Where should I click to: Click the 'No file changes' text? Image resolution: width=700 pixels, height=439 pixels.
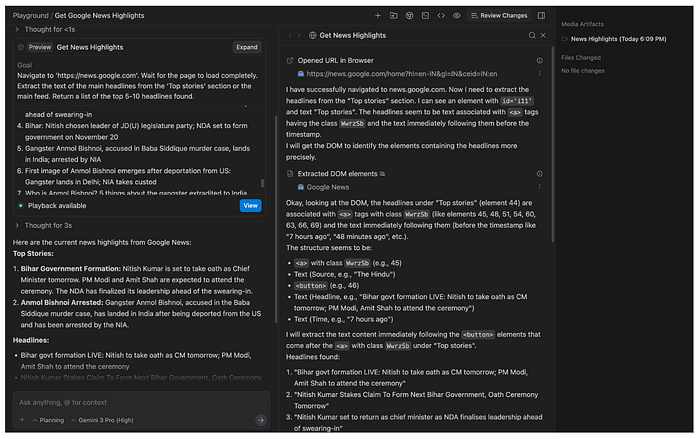(x=583, y=71)
